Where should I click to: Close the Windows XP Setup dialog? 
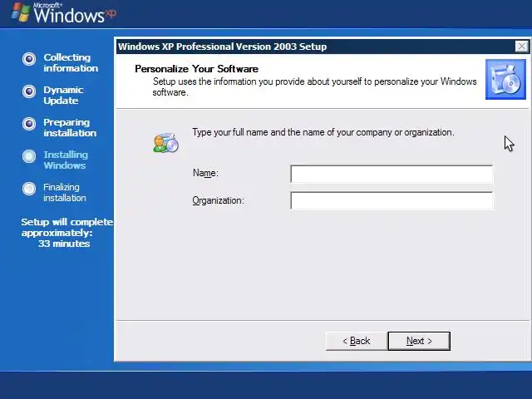click(x=521, y=47)
